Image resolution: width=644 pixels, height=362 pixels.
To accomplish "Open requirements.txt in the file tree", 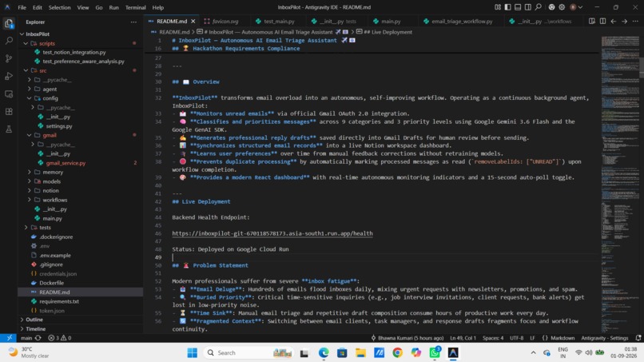I will tap(59, 301).
